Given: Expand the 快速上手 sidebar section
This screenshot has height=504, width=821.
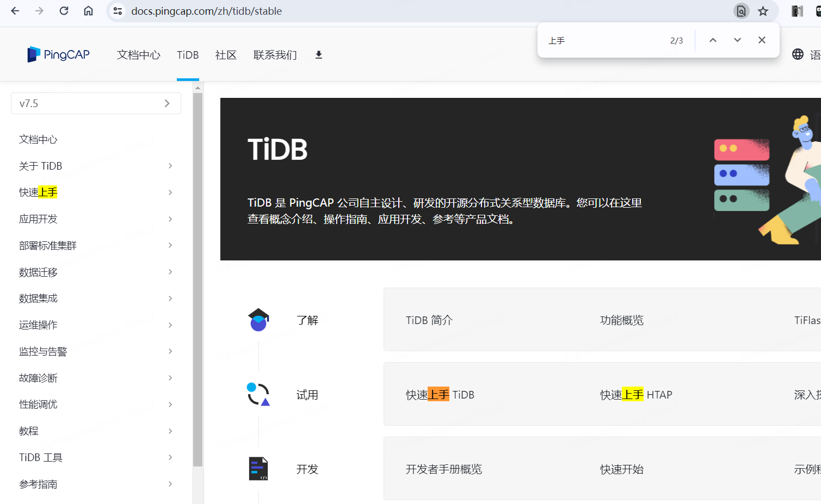Looking at the screenshot, I should tap(170, 192).
